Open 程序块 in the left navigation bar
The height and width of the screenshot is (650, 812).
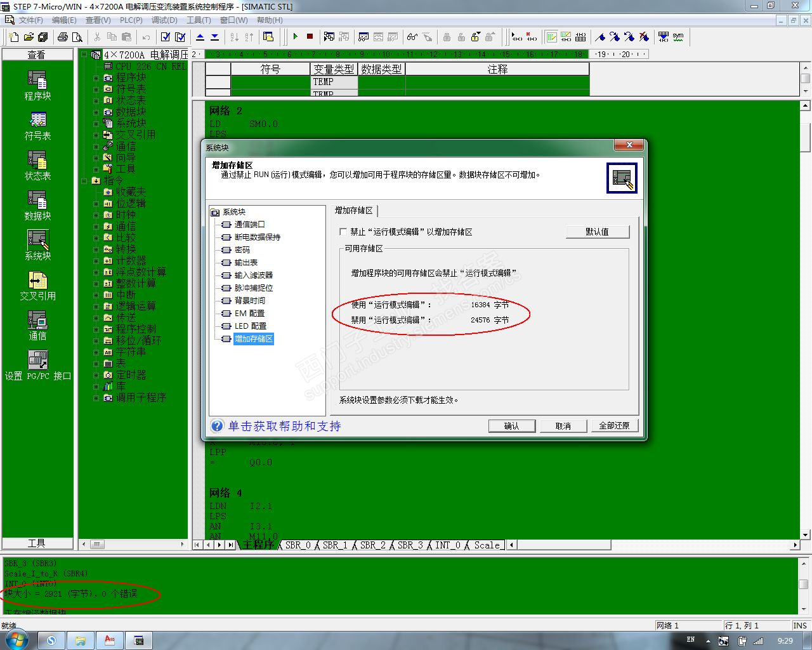37,86
